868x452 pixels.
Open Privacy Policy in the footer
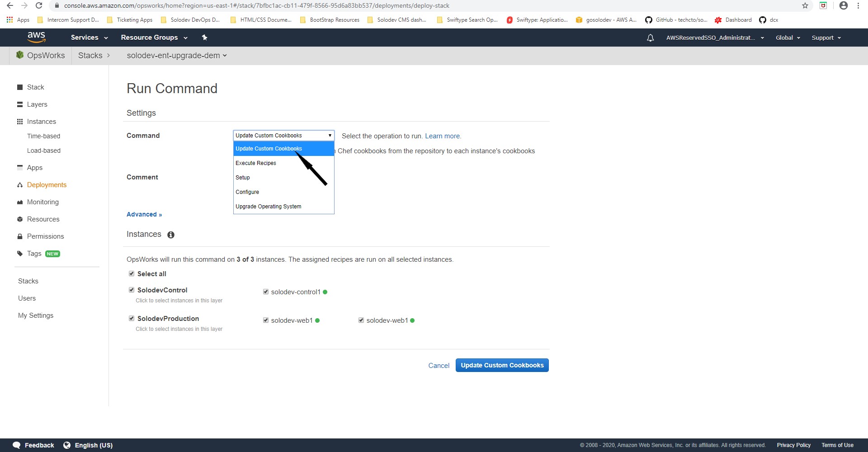793,445
